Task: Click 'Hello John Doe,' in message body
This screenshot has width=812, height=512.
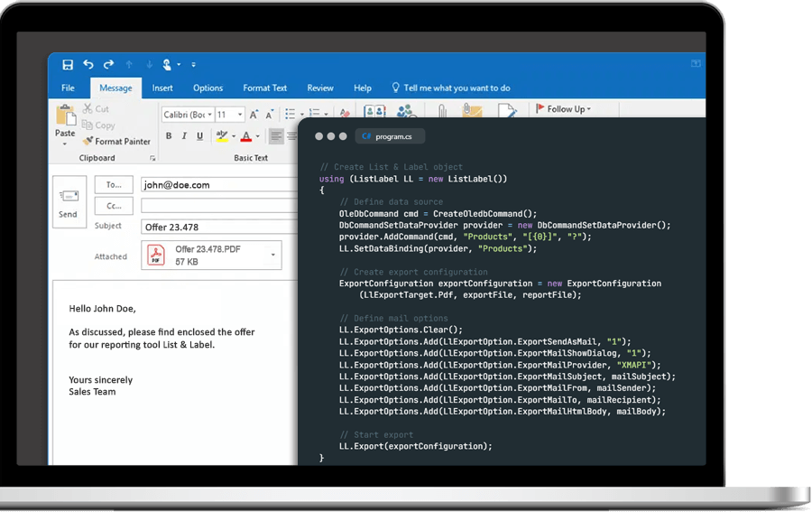Action: point(103,309)
